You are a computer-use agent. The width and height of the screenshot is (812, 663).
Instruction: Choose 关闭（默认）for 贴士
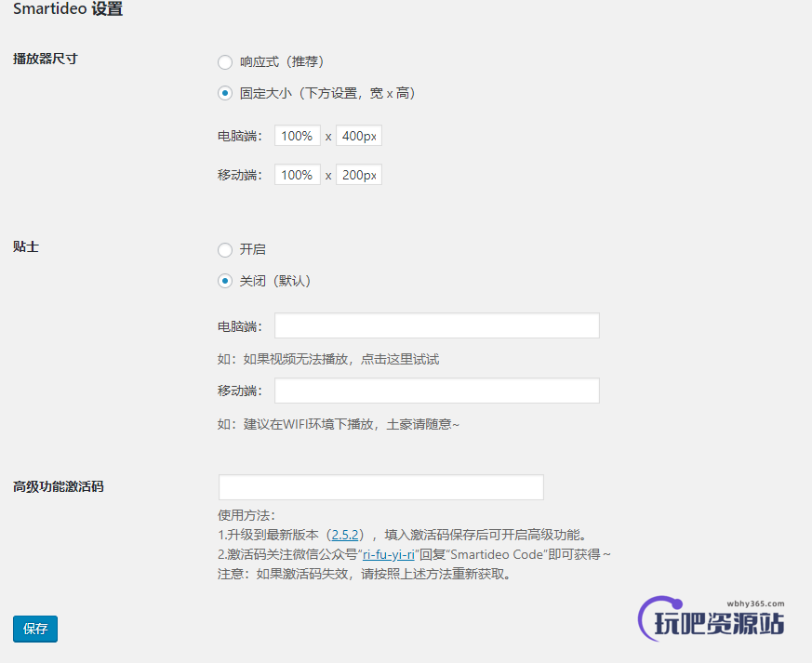225,282
